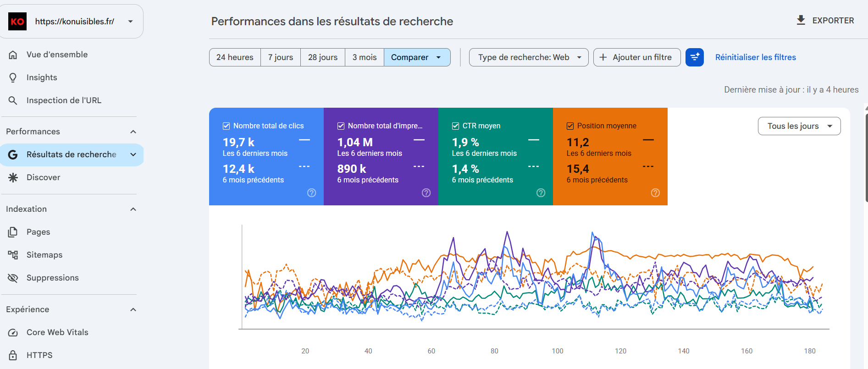This screenshot has width=868, height=369.
Task: Click the Ajouter un filtre button
Action: click(x=637, y=57)
